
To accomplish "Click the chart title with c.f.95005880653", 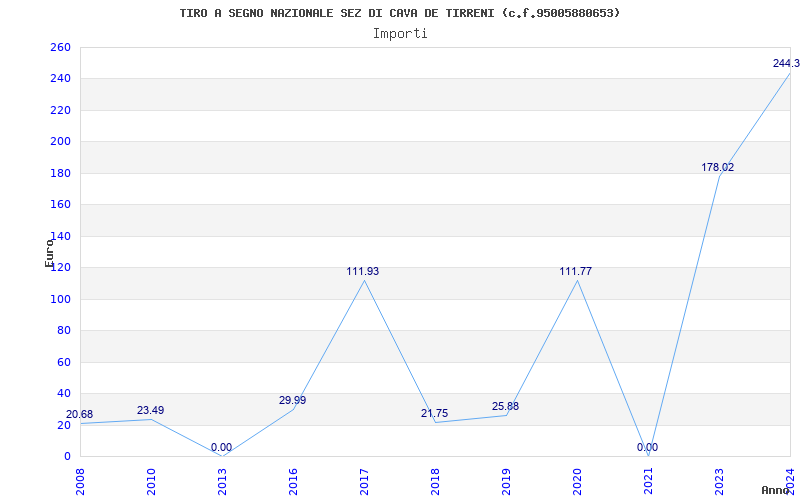I will (400, 13).
